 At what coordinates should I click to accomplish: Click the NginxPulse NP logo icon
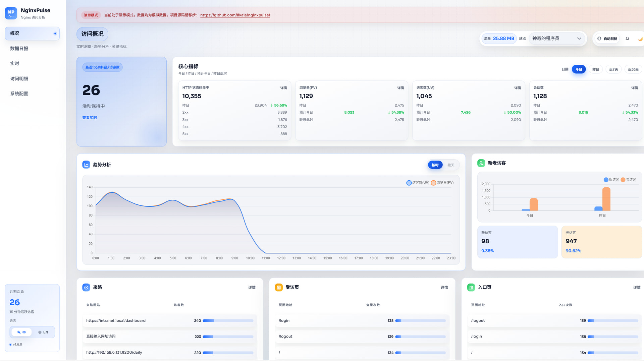pyautogui.click(x=11, y=13)
